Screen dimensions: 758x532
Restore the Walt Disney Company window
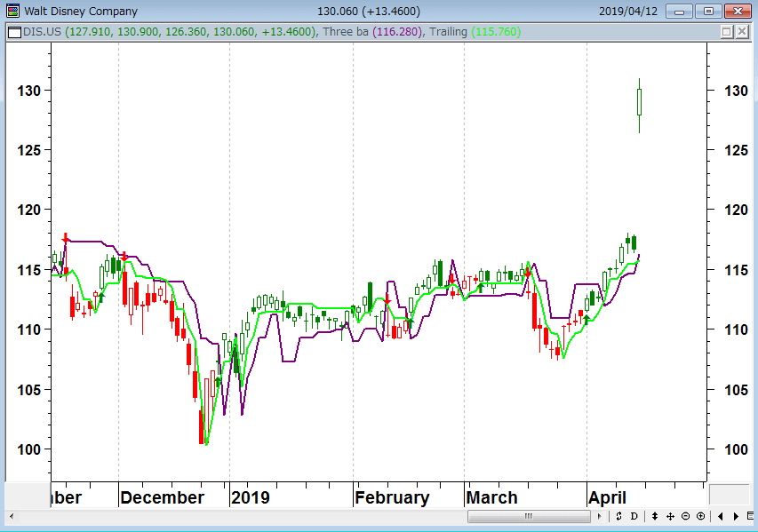(709, 11)
